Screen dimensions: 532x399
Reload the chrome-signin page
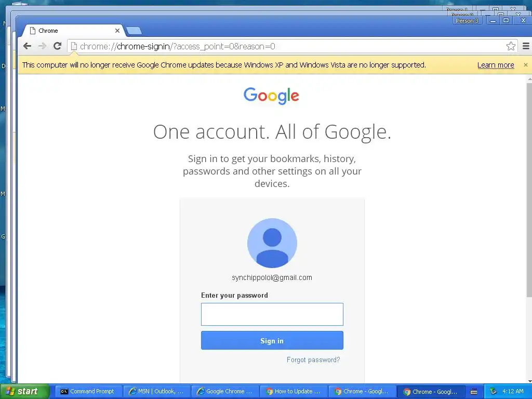(x=57, y=46)
